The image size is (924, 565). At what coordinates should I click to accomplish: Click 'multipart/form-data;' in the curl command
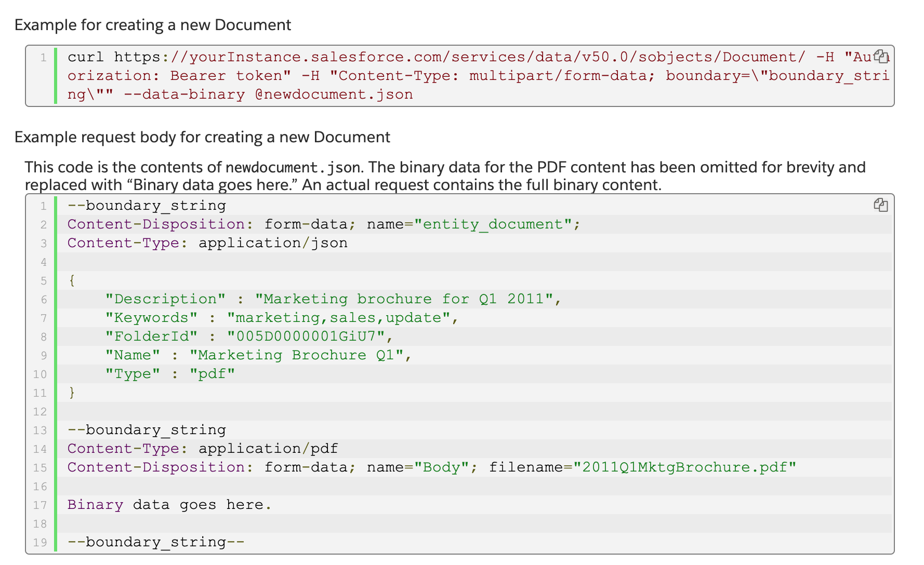(x=562, y=76)
